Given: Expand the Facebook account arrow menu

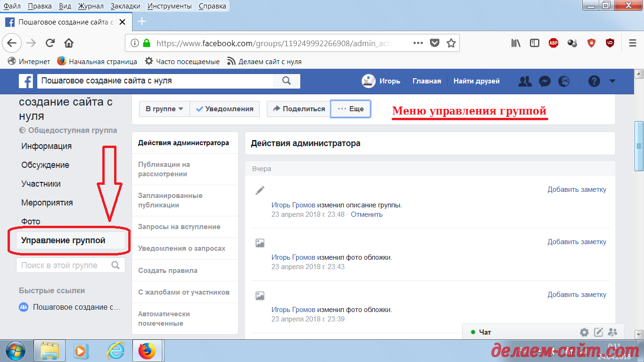Looking at the screenshot, I should tap(612, 81).
